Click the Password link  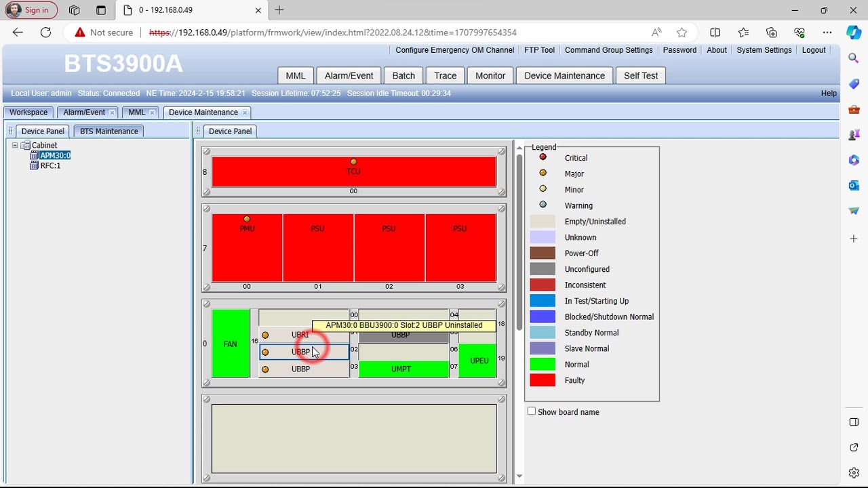[679, 50]
